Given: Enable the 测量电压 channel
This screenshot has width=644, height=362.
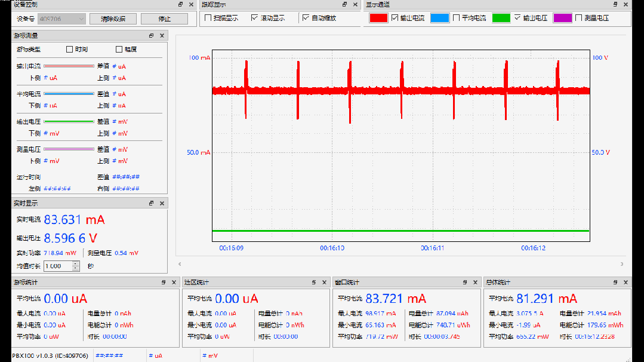Looking at the screenshot, I should point(578,18).
